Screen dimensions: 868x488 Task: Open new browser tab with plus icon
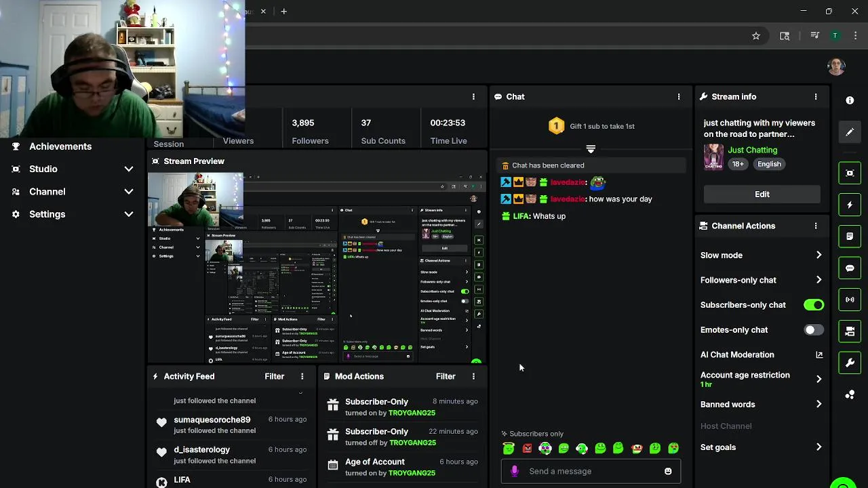(x=283, y=11)
